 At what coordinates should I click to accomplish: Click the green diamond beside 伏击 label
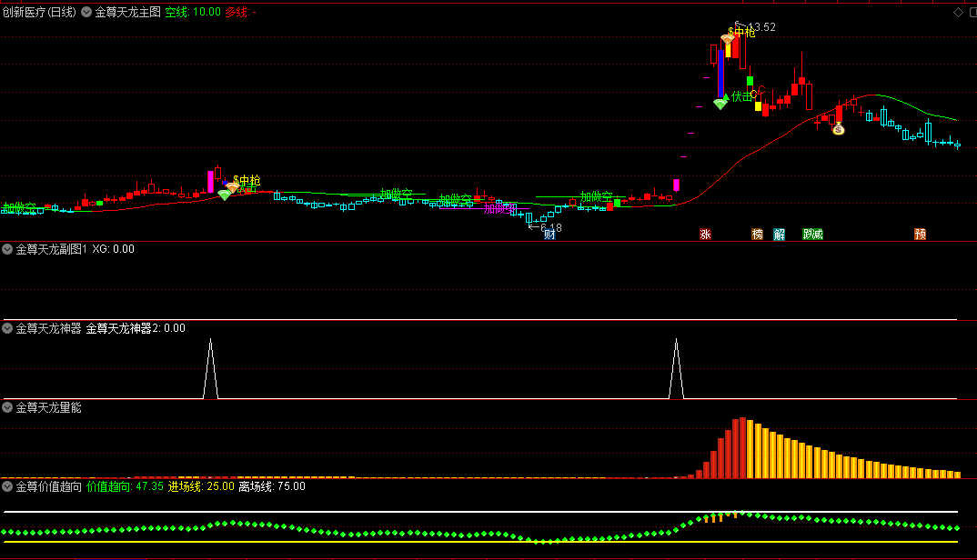point(720,104)
